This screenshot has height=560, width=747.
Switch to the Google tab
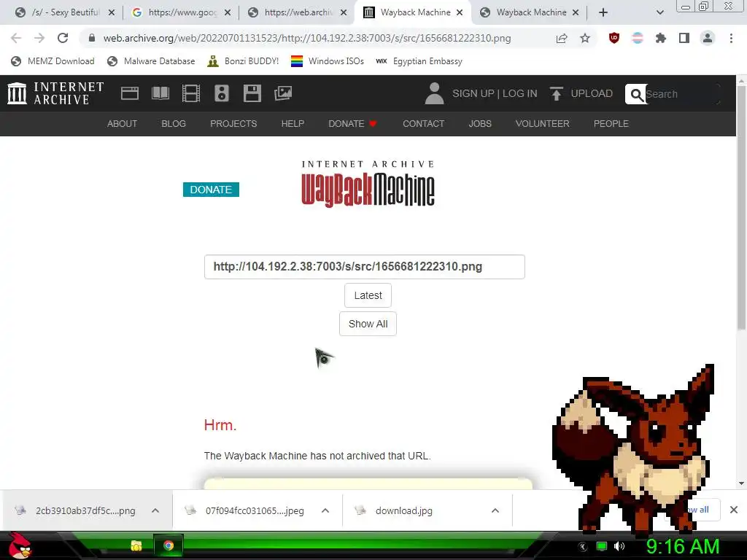[181, 12]
